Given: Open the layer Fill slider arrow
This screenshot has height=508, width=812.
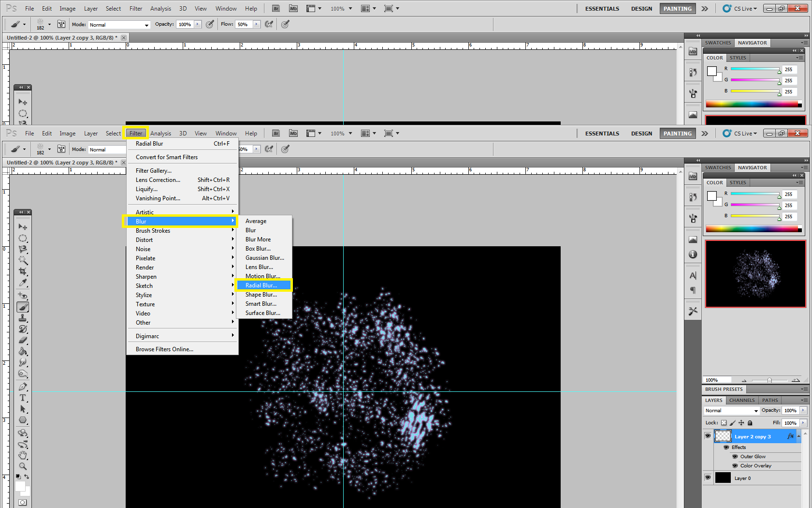Looking at the screenshot, I should click(x=803, y=423).
